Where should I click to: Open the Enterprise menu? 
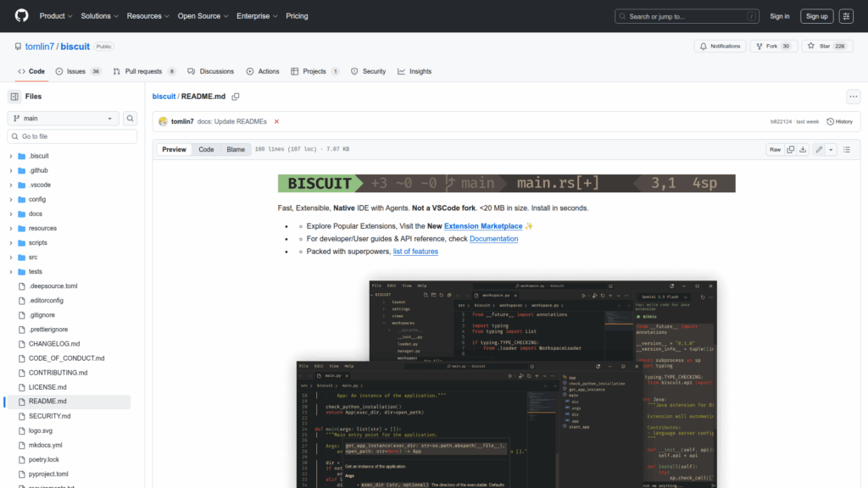click(x=257, y=16)
